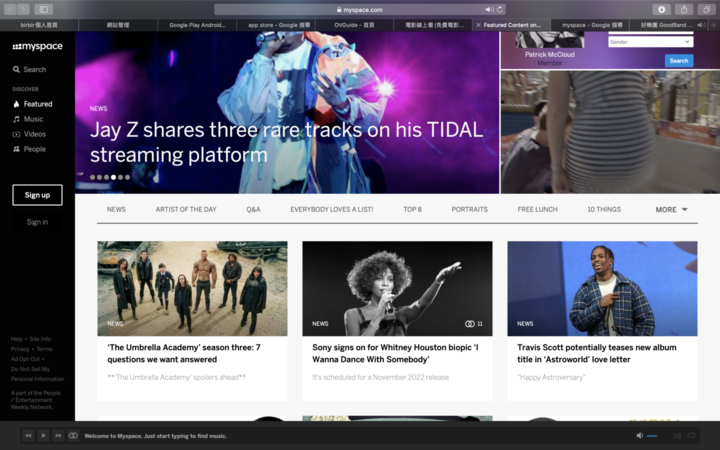Viewport: 720px width, 450px height.
Task: Click the player play button
Action: point(43,435)
